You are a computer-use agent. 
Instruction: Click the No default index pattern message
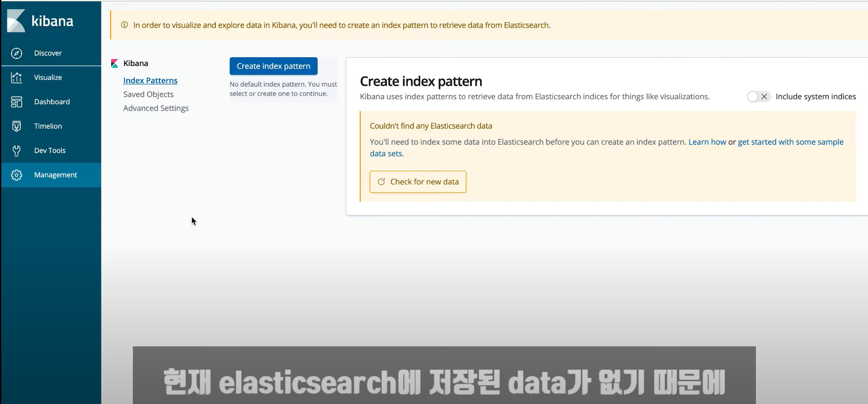[x=283, y=89]
